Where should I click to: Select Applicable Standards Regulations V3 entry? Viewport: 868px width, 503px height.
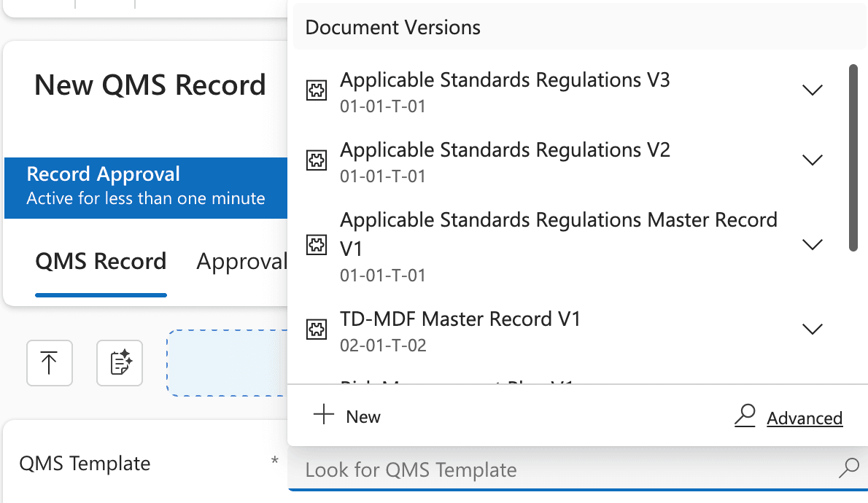click(x=565, y=90)
